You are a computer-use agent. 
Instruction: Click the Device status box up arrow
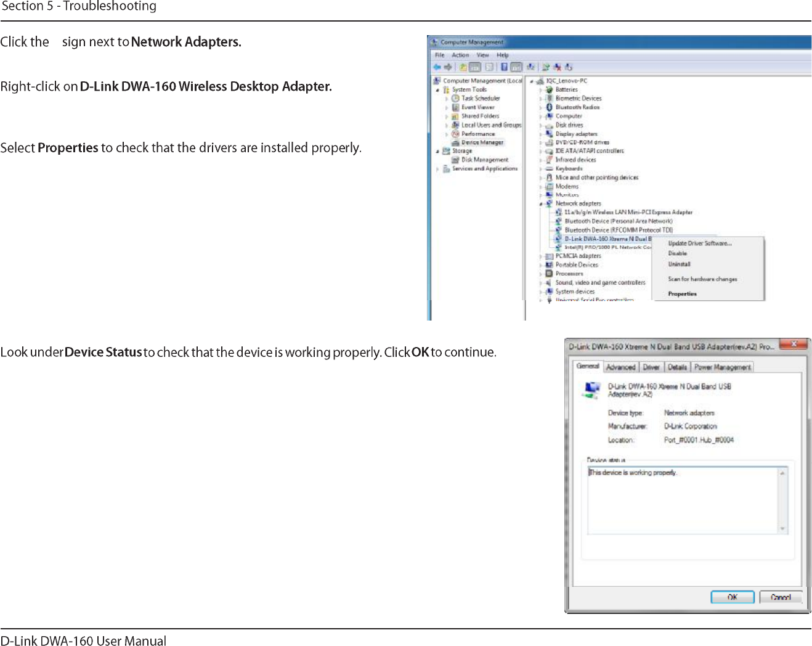pos(782,473)
